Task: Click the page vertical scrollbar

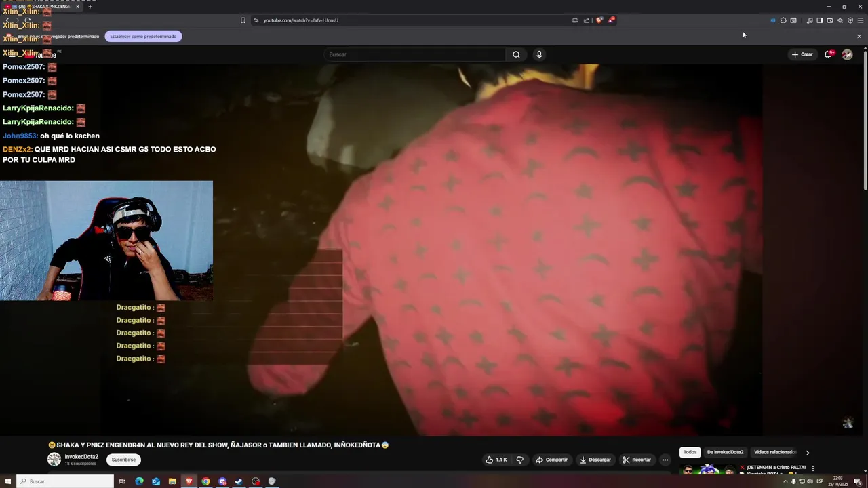Action: (865, 122)
